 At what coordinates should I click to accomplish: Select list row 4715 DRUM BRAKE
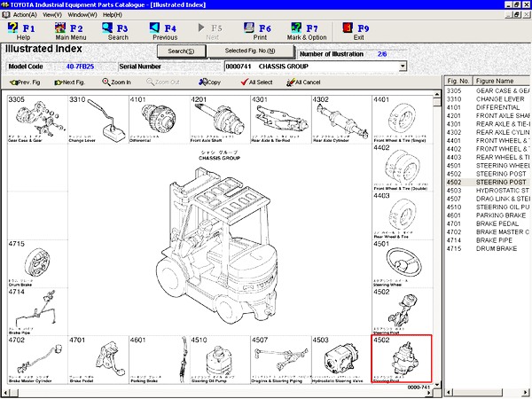pos(488,248)
